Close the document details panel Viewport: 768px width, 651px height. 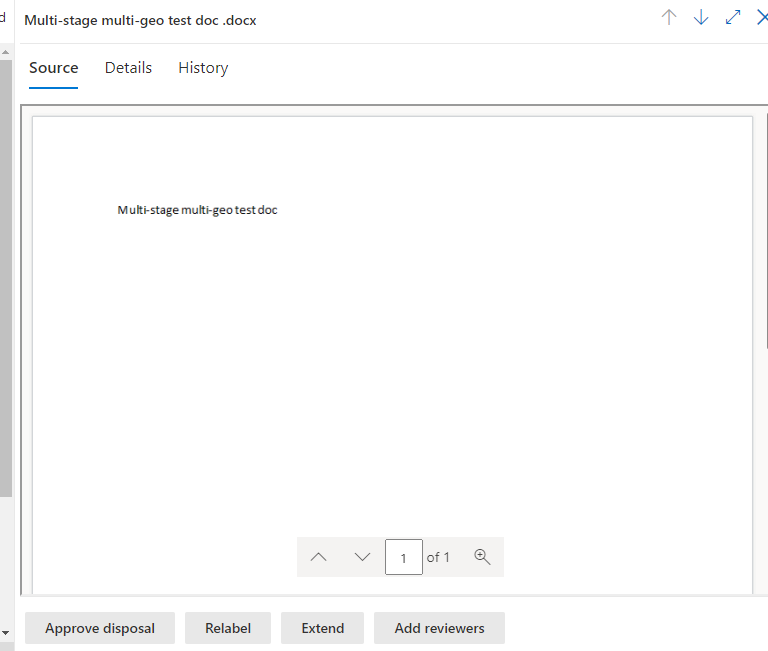pos(762,18)
